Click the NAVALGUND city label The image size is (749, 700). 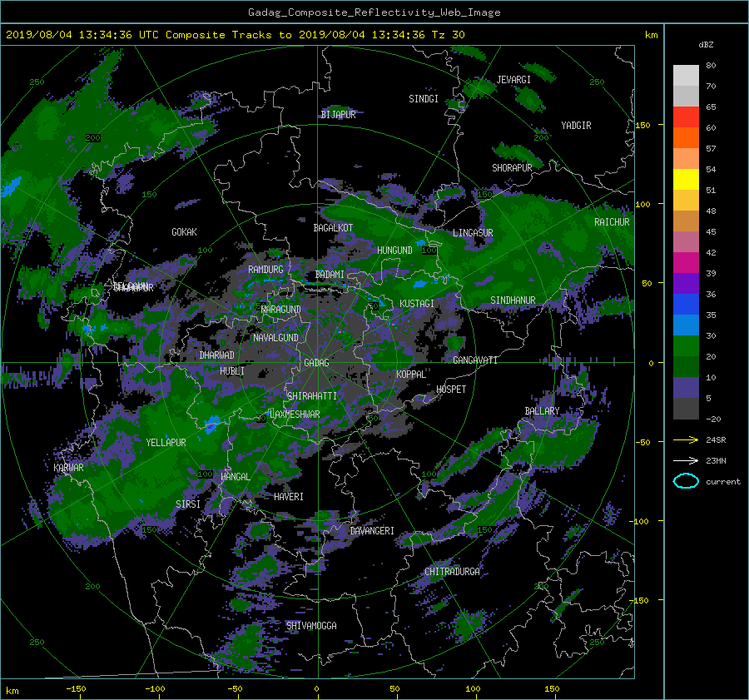pyautogui.click(x=275, y=338)
